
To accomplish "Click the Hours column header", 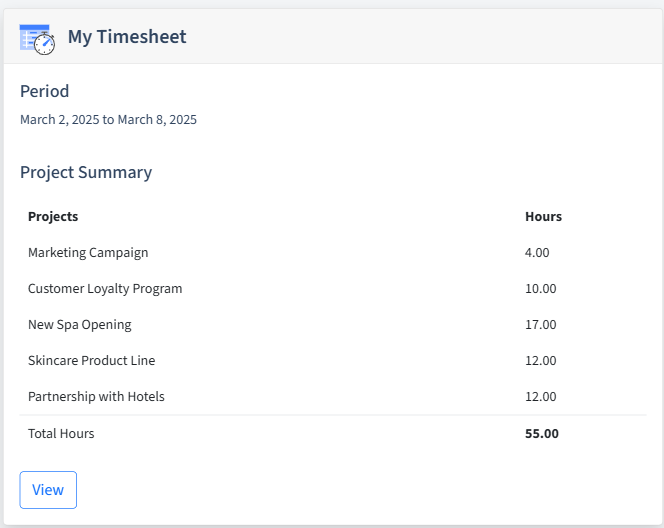I will (x=543, y=216).
